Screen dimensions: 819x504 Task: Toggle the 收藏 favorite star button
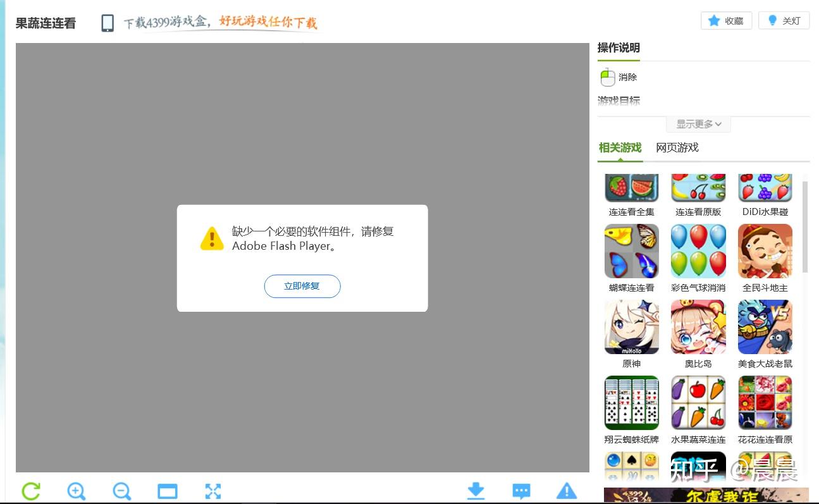[726, 20]
